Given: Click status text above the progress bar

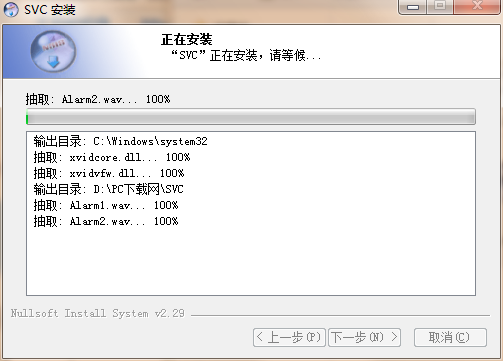Looking at the screenshot, I should click(98, 99).
